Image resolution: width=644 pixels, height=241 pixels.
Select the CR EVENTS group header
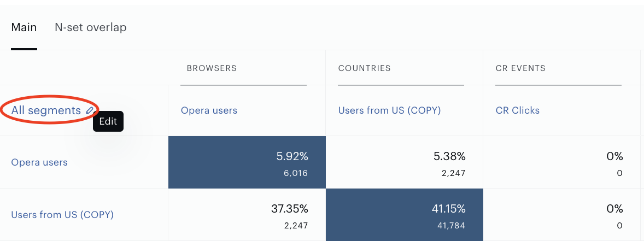tap(520, 68)
